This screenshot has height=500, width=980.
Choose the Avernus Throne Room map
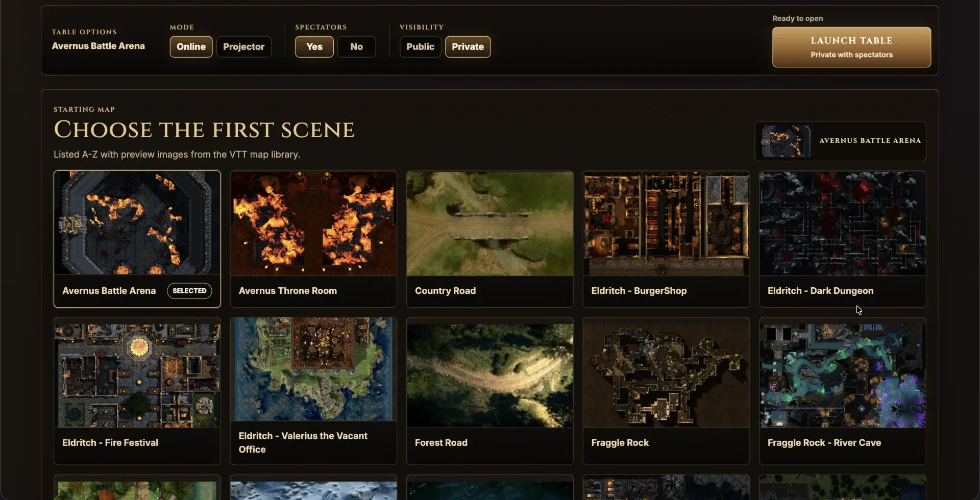(313, 239)
